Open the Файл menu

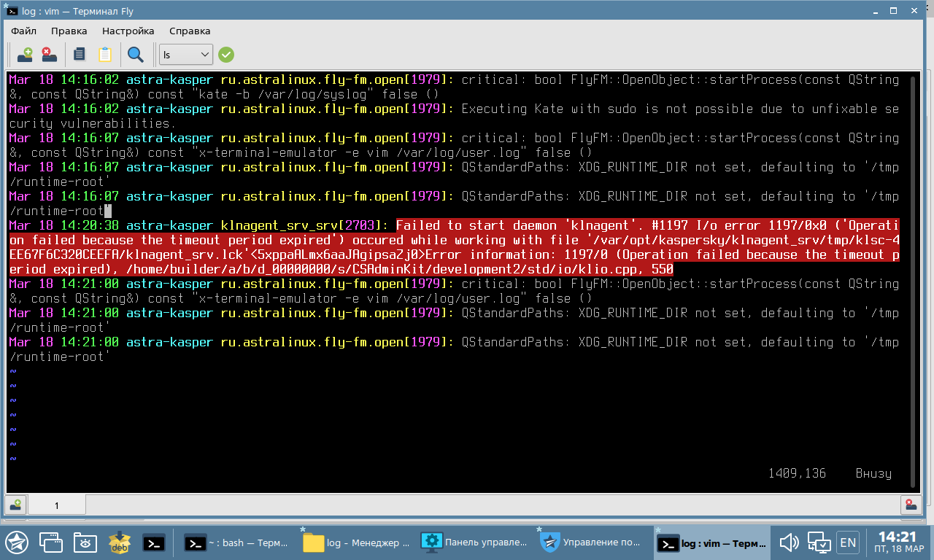tap(23, 31)
